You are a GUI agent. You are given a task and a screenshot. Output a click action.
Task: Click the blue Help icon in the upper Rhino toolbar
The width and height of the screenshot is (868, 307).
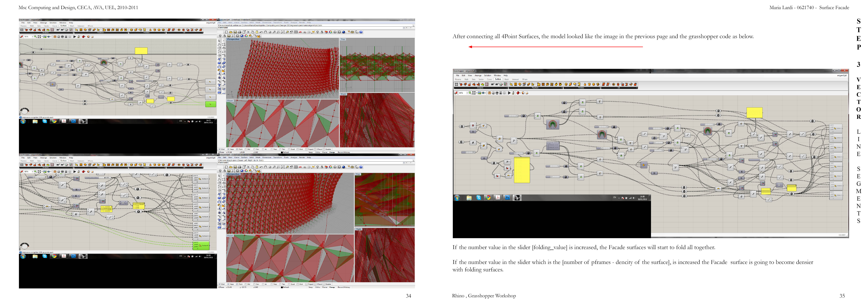click(361, 32)
